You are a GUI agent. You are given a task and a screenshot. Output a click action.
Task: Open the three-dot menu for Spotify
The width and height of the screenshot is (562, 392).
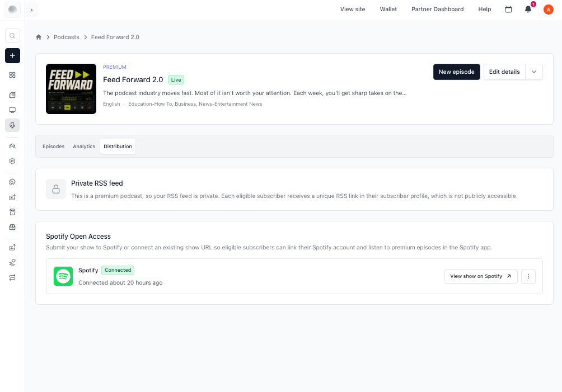click(528, 276)
